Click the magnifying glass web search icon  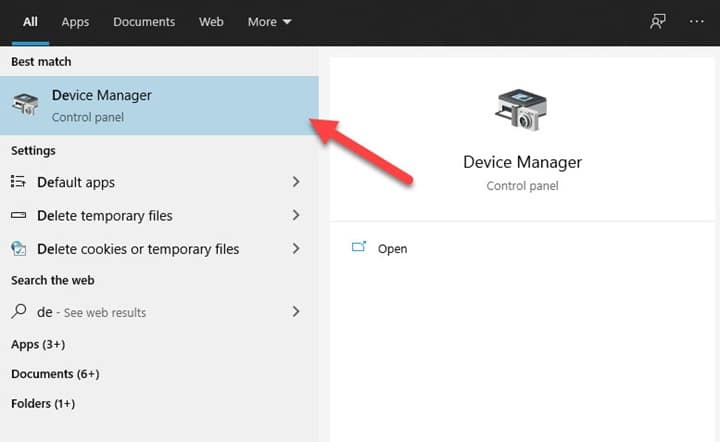click(18, 311)
